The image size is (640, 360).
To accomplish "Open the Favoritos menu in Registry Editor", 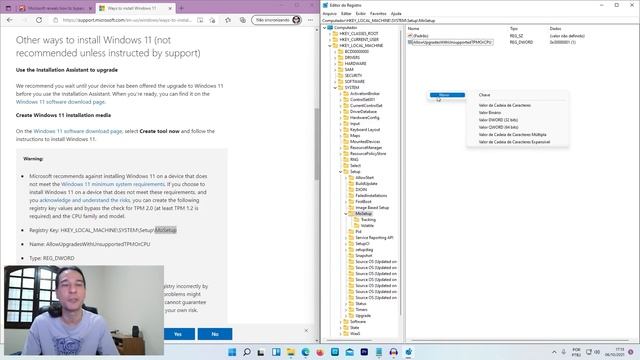I will (x=378, y=13).
